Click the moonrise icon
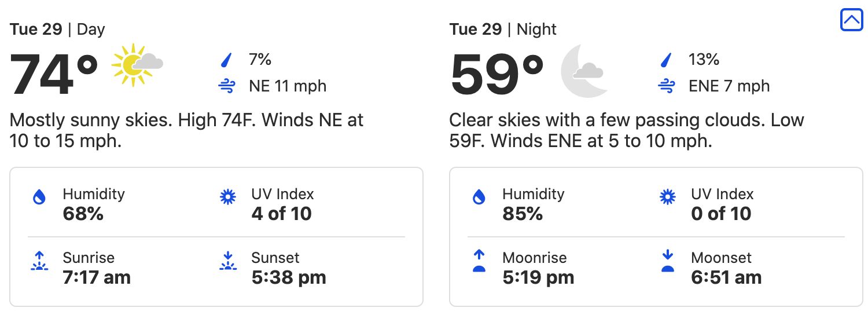Viewport: 868px width, 315px height. [x=479, y=261]
